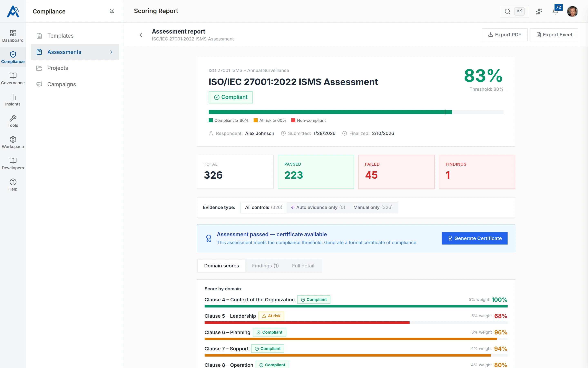Open the Tools wrench section

[x=13, y=121]
